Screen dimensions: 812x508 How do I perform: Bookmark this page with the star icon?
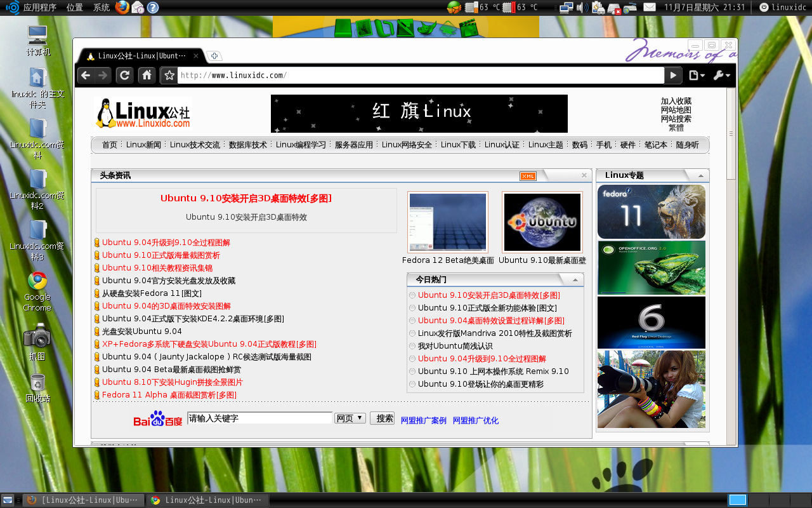(x=168, y=75)
